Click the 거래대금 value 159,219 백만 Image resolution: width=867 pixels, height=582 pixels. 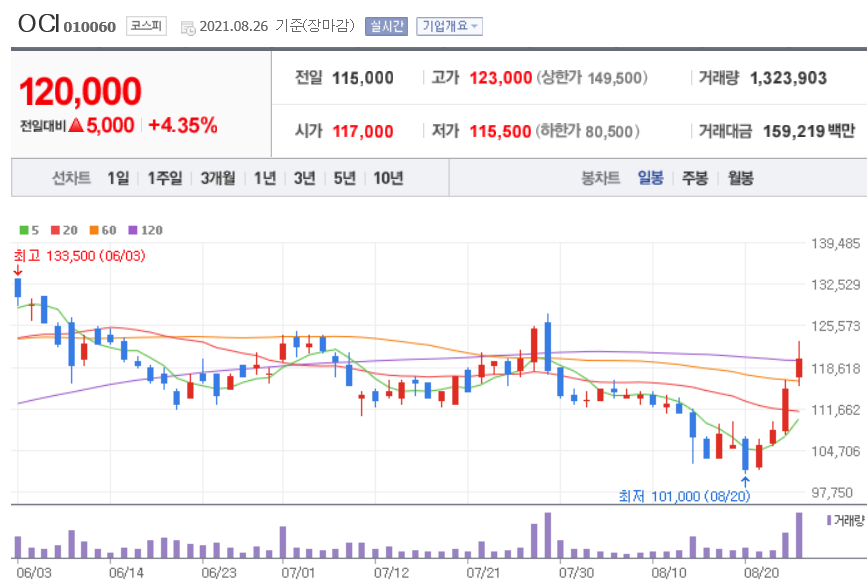click(809, 131)
